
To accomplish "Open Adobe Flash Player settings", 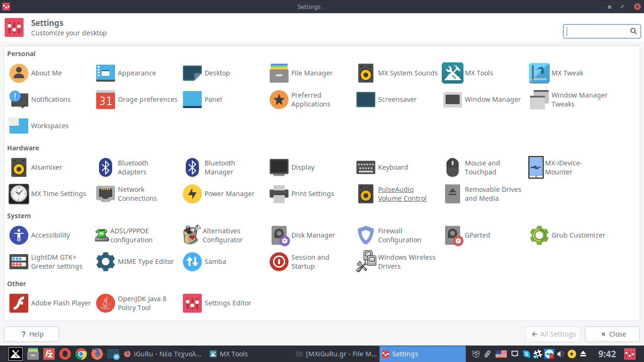I will click(50, 303).
